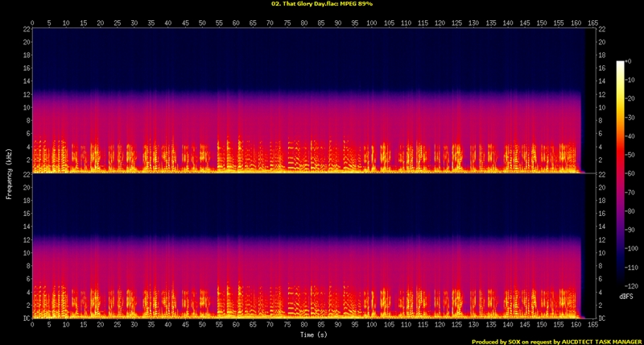644x345 pixels.
Task: Click the 100 second marker on the bottom time axis
Action: tap(371, 325)
